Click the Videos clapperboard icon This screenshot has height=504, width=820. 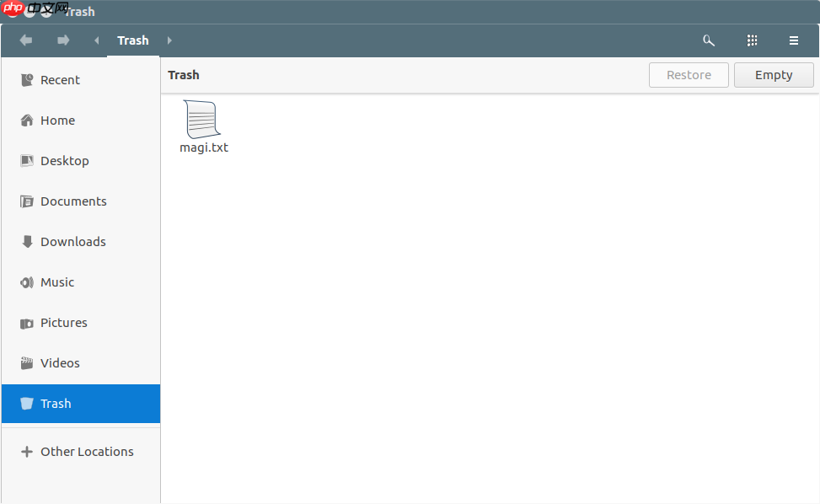pos(27,363)
